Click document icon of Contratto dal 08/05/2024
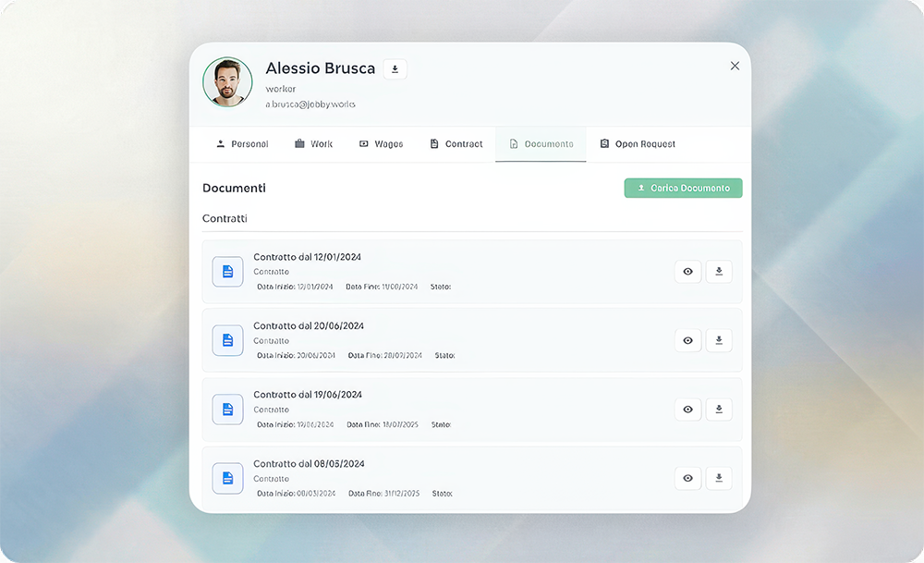The height and width of the screenshot is (563, 924). point(227,478)
